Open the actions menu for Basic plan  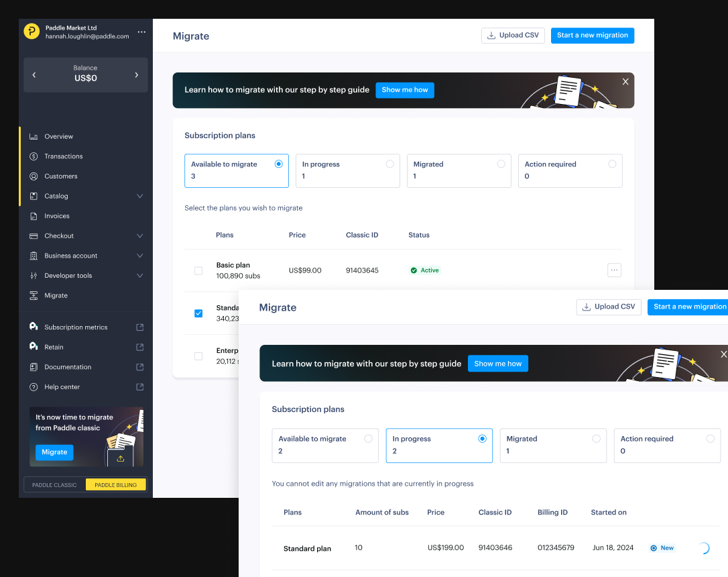[614, 269]
